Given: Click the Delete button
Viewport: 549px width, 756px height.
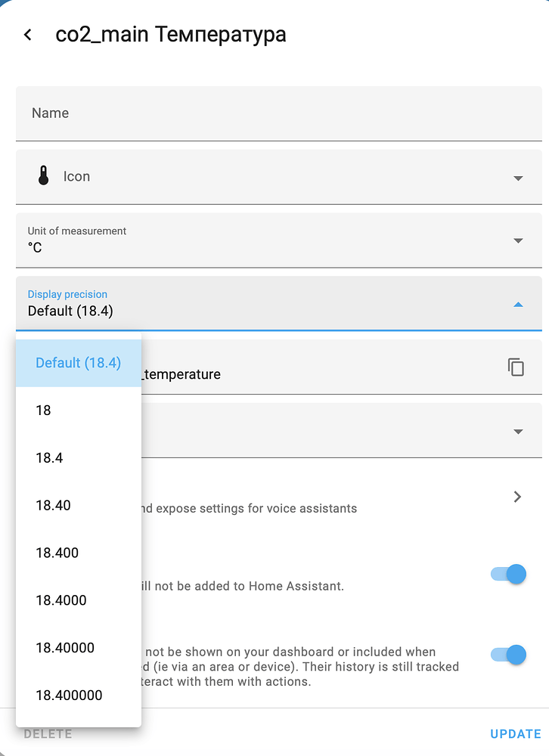Looking at the screenshot, I should point(48,734).
